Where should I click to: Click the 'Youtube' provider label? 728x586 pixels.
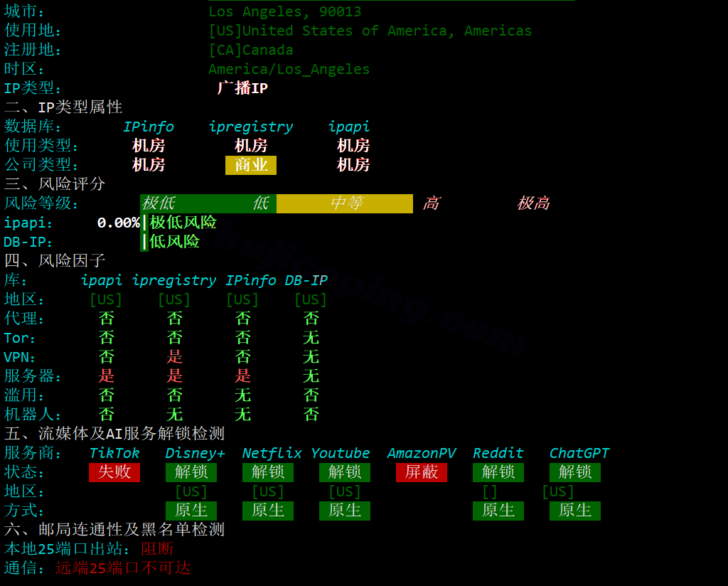[341, 453]
